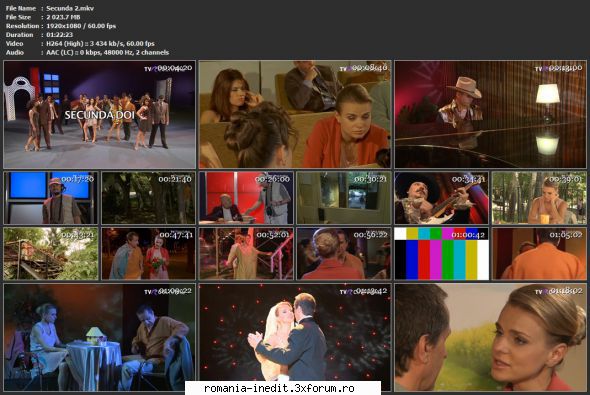Select the close-up blonde woman thumbnail
This screenshot has width=590, height=395.
[490, 337]
